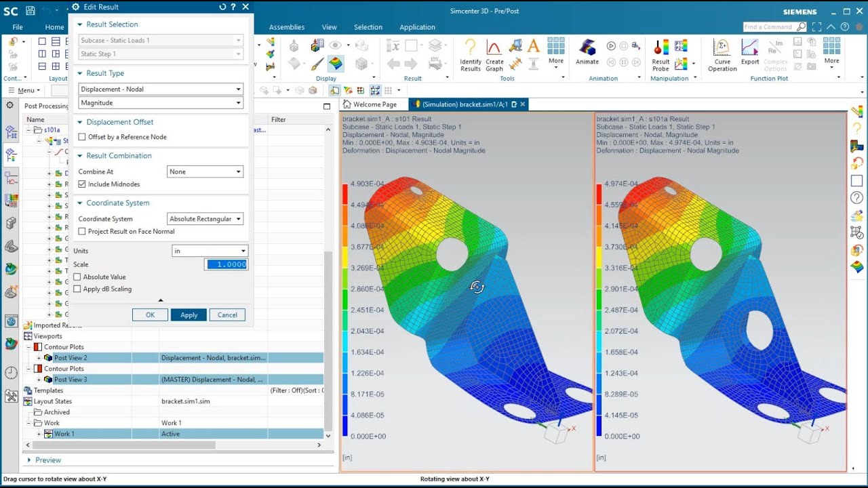
Task: Open the Menu dropdown button
Action: click(26, 90)
